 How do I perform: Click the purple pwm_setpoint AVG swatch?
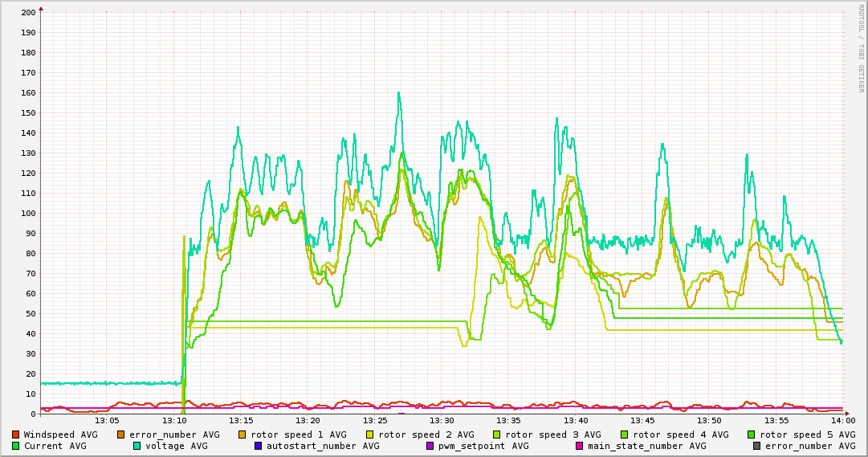pyautogui.click(x=430, y=446)
